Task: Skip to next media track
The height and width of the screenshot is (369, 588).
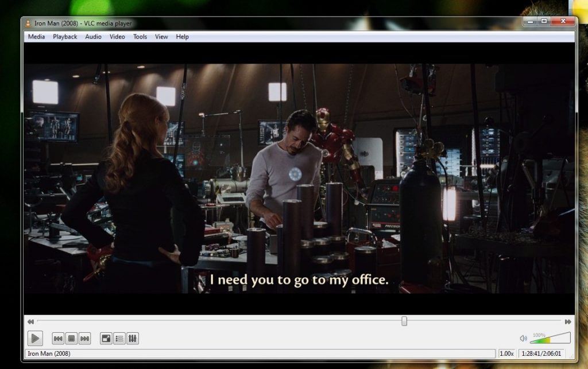Action: [x=85, y=339]
